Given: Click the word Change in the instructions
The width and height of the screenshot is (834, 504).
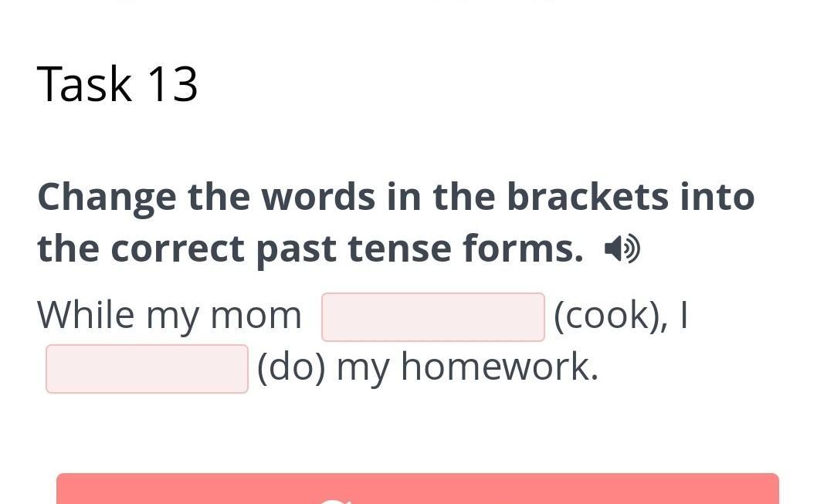Looking at the screenshot, I should tap(107, 197).
